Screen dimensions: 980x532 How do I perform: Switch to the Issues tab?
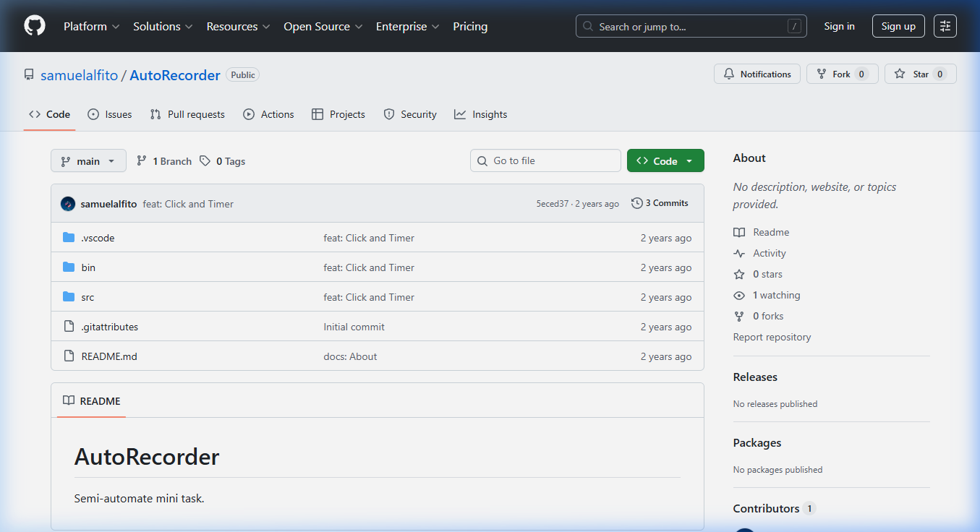[x=110, y=114]
